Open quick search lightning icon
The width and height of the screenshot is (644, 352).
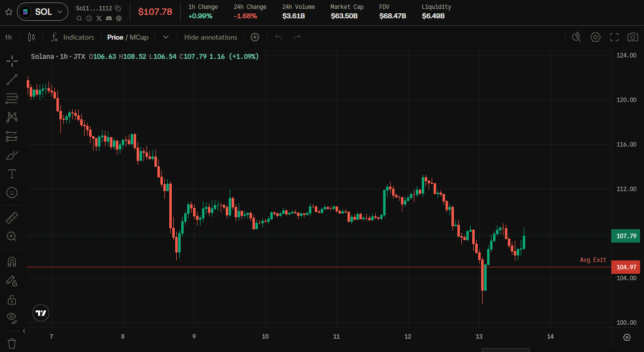576,37
